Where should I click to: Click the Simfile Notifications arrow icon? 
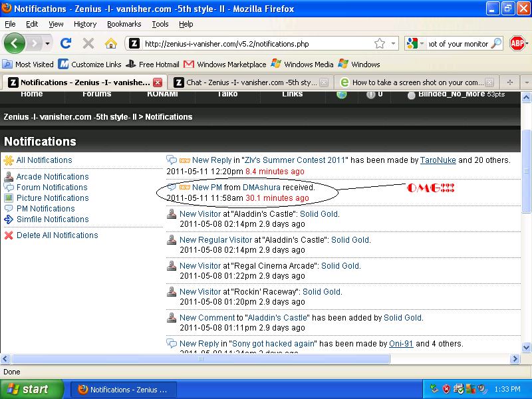(9, 219)
